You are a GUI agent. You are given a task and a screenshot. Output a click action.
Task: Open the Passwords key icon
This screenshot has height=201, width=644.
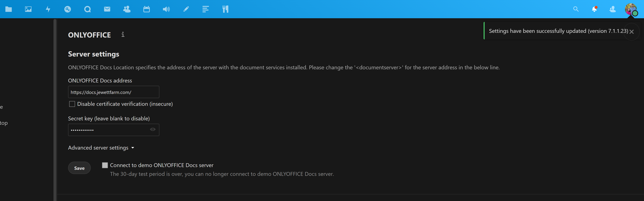68,9
